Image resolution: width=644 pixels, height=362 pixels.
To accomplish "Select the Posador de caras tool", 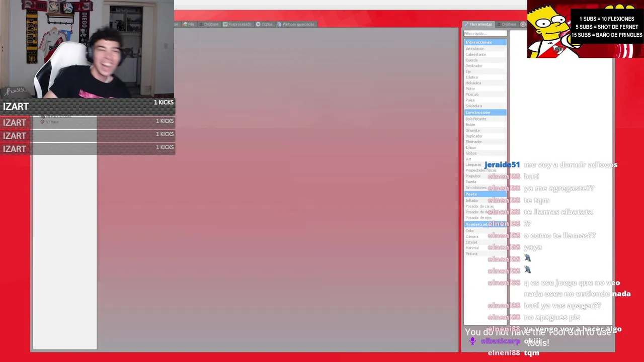I will pos(485,207).
